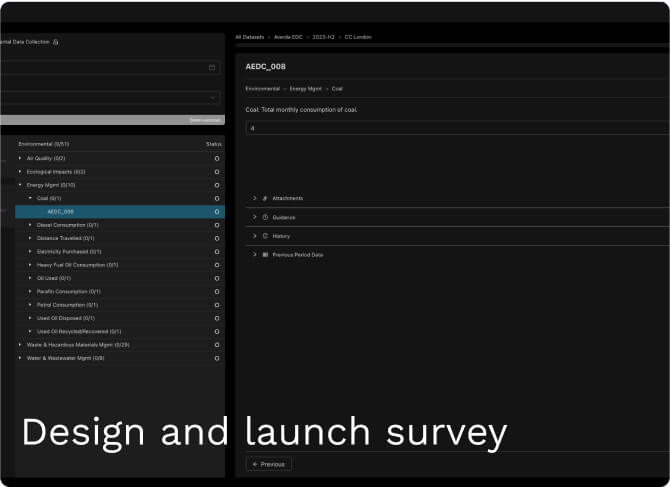Click the coal consumption value input field

pos(455,128)
